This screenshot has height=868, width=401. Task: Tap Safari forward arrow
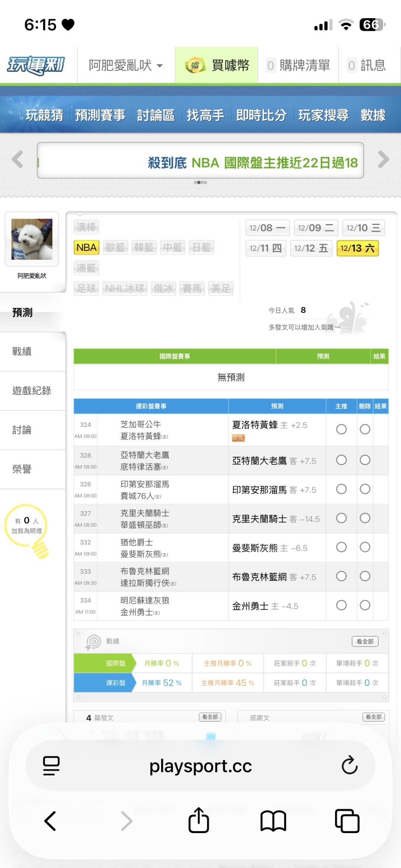pyautogui.click(x=127, y=821)
